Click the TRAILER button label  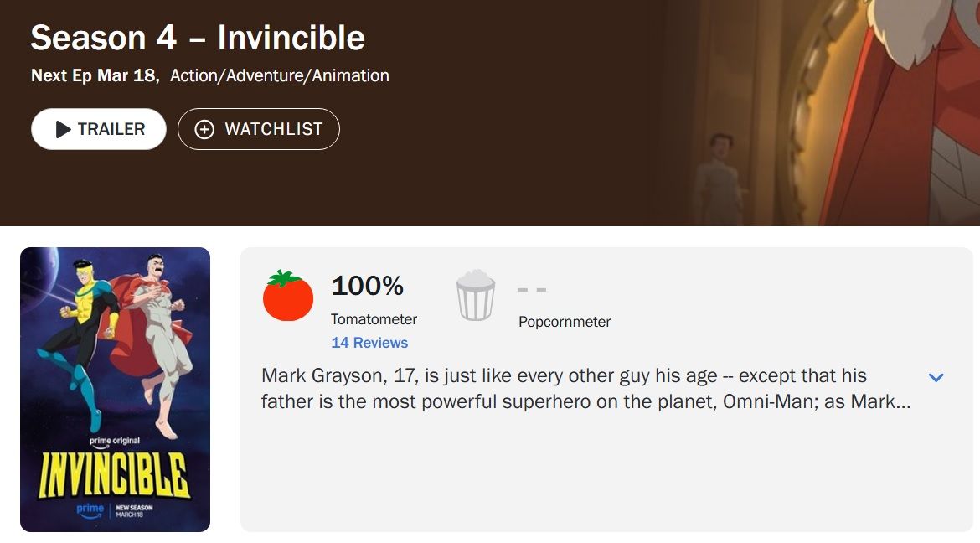(111, 130)
